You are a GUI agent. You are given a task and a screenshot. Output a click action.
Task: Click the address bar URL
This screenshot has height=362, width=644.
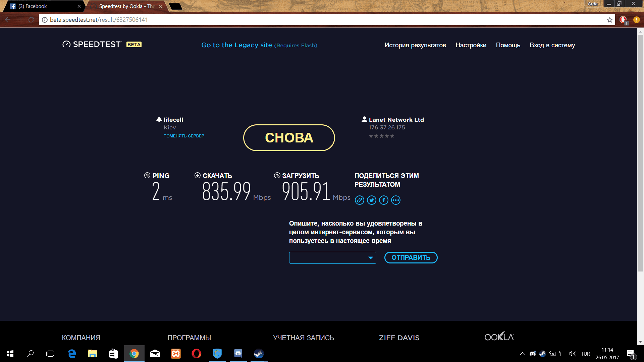[99, 20]
